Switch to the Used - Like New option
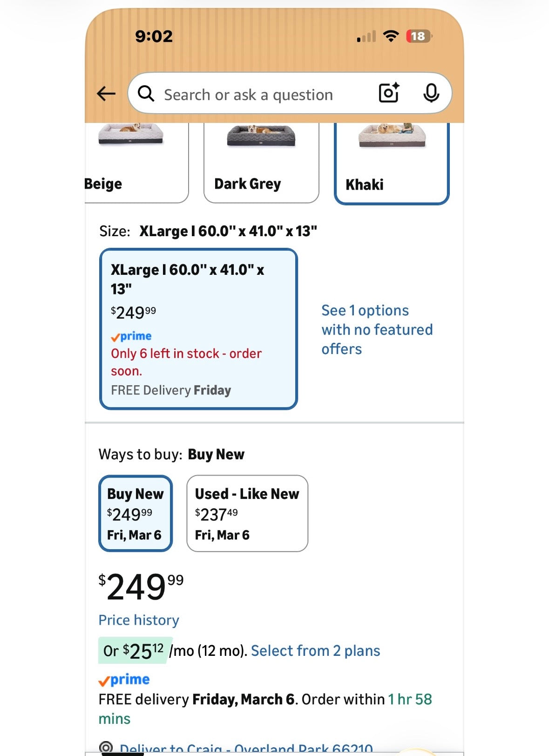The width and height of the screenshot is (549, 756). 247,513
